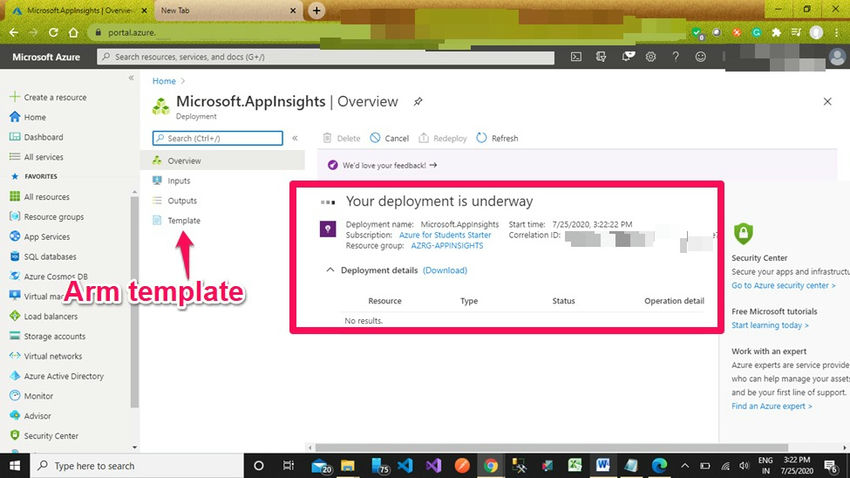This screenshot has width=850, height=478.
Task: Click the Delete deployment button
Action: (342, 138)
